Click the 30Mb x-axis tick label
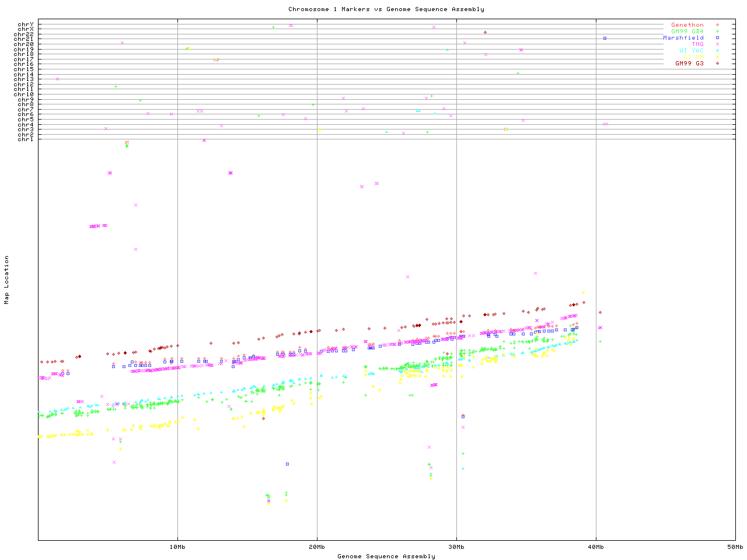This screenshot has width=747, height=560. click(456, 547)
